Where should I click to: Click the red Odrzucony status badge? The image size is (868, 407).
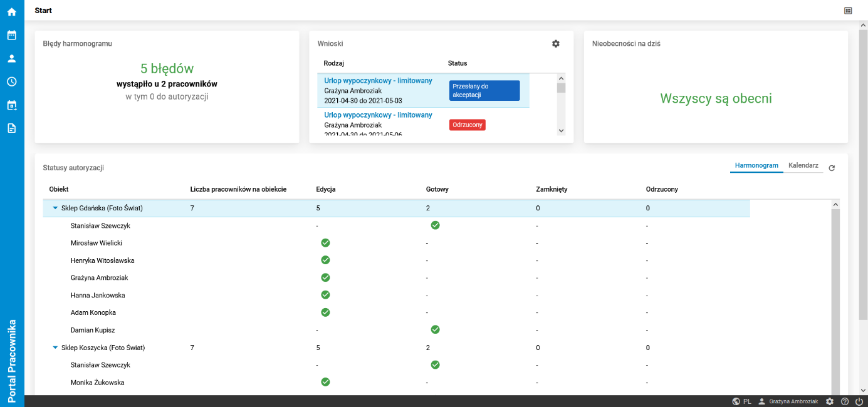tap(468, 125)
